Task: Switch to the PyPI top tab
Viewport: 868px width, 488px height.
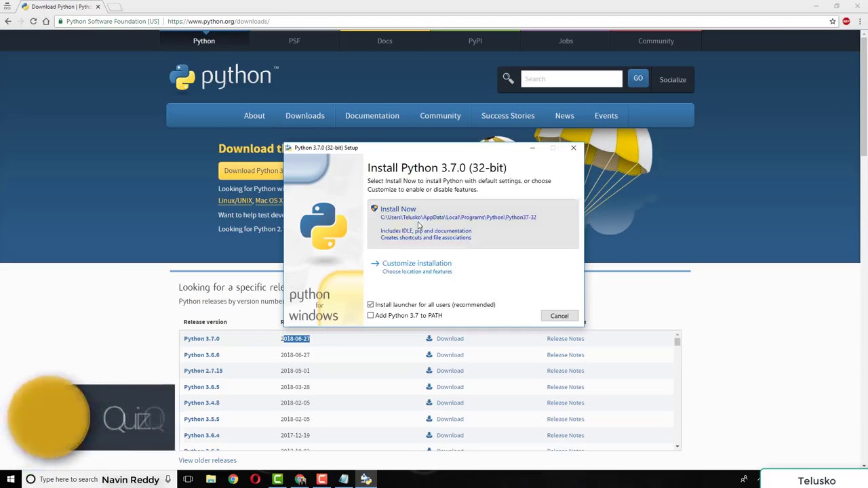Action: [x=475, y=41]
